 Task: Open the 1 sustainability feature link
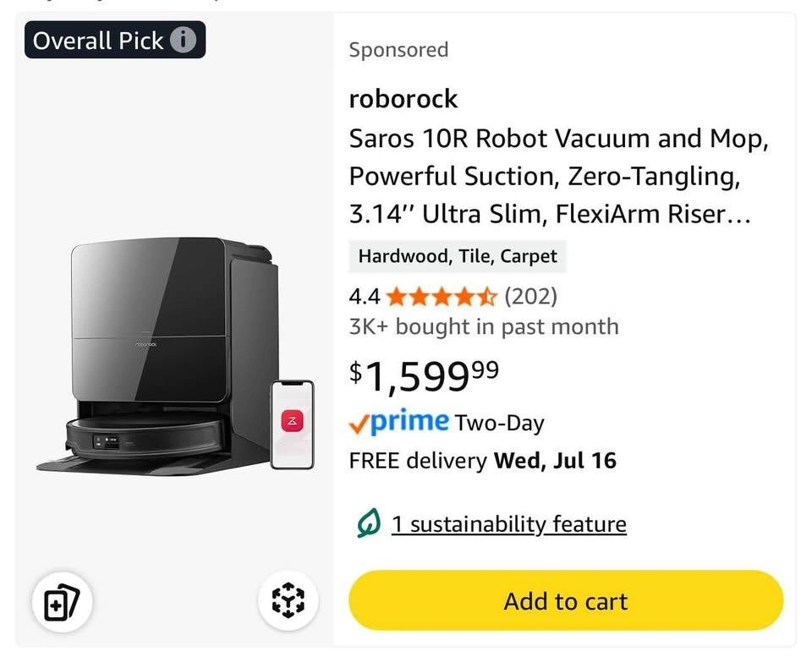coord(508,524)
